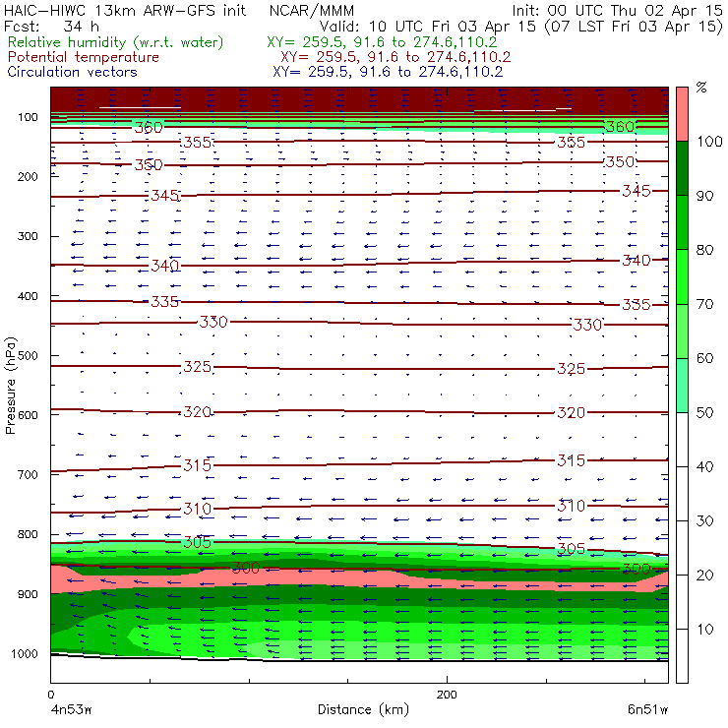The image size is (728, 728).
Task: Select the darkest green 90–100% color bar segment
Action: pos(682,168)
